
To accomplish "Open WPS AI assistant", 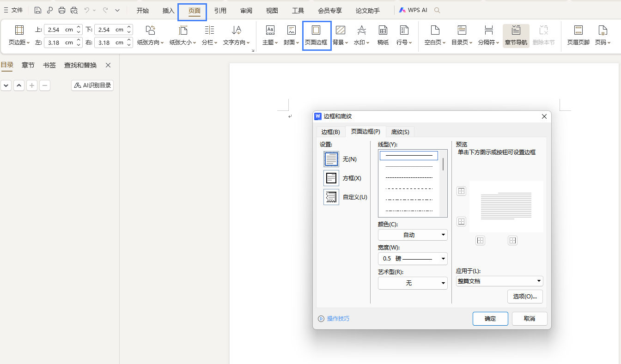I will 413,10.
